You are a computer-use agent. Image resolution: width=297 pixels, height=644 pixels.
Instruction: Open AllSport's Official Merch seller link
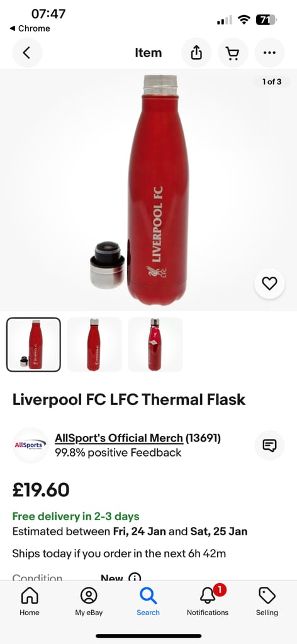click(119, 438)
